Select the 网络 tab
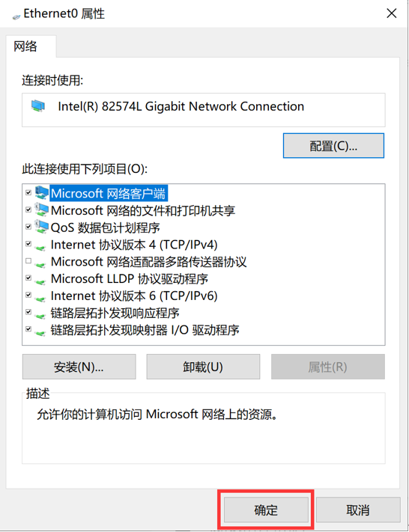Viewport: 409px width, 532px height. click(x=25, y=46)
